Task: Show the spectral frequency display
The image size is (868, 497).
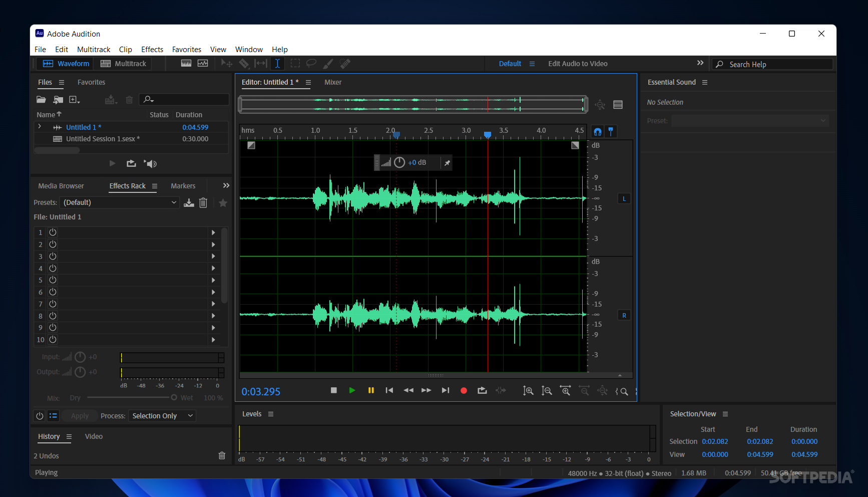Action: point(186,64)
